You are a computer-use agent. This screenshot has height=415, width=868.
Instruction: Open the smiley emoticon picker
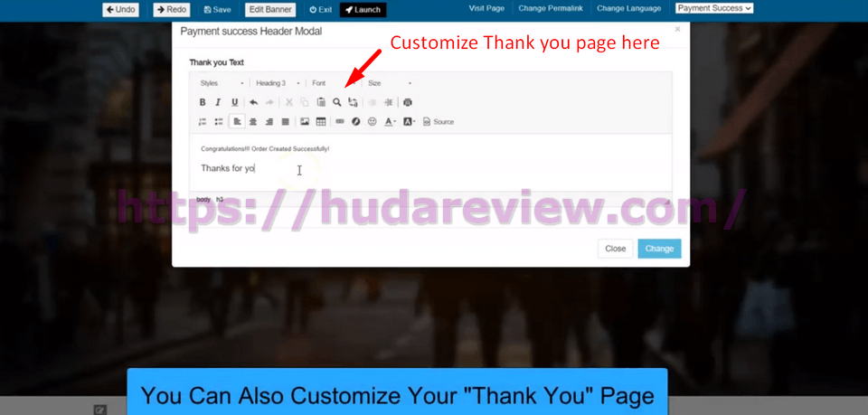pyautogui.click(x=372, y=121)
